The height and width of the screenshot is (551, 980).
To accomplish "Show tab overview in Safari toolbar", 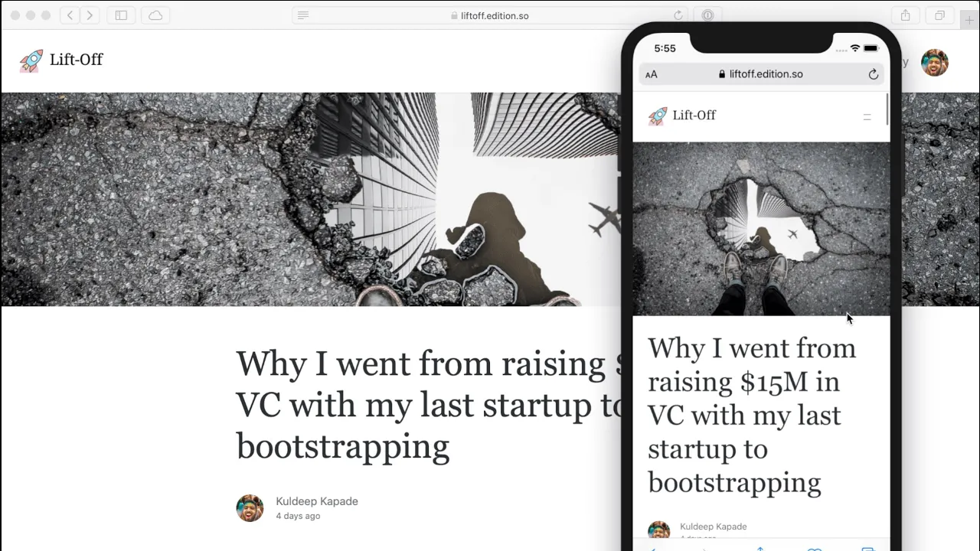I will click(939, 15).
